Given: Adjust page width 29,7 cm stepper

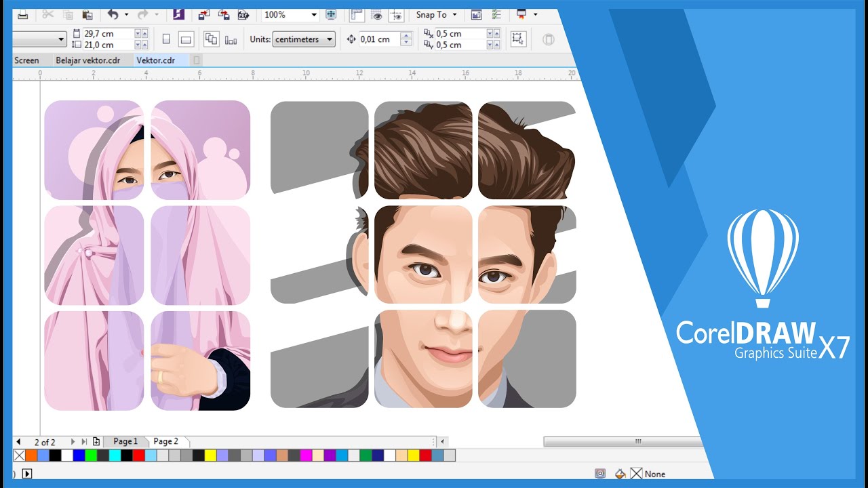Looking at the screenshot, I should [x=141, y=33].
